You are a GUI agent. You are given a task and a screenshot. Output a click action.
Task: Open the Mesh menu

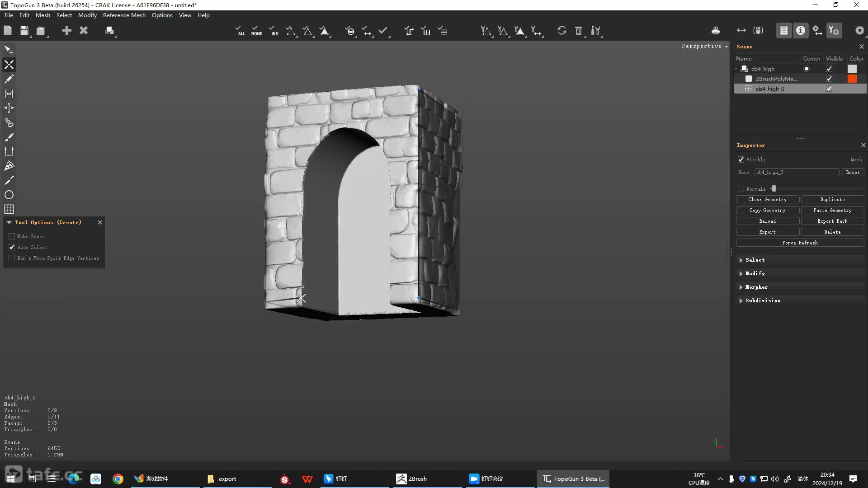(43, 15)
